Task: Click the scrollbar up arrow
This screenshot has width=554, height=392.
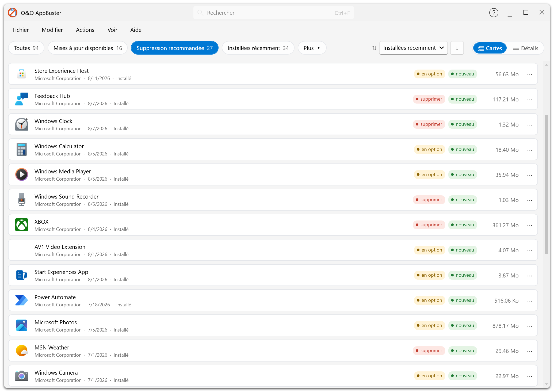Action: click(x=547, y=65)
